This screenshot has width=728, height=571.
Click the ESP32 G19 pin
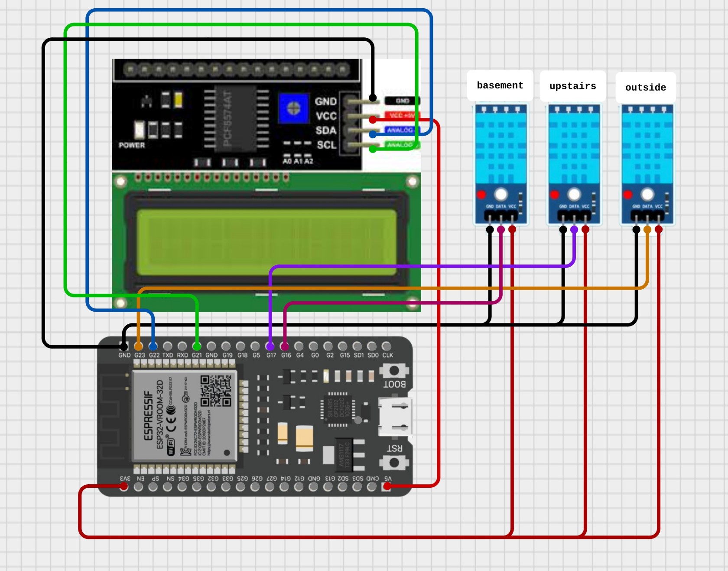coord(226,346)
